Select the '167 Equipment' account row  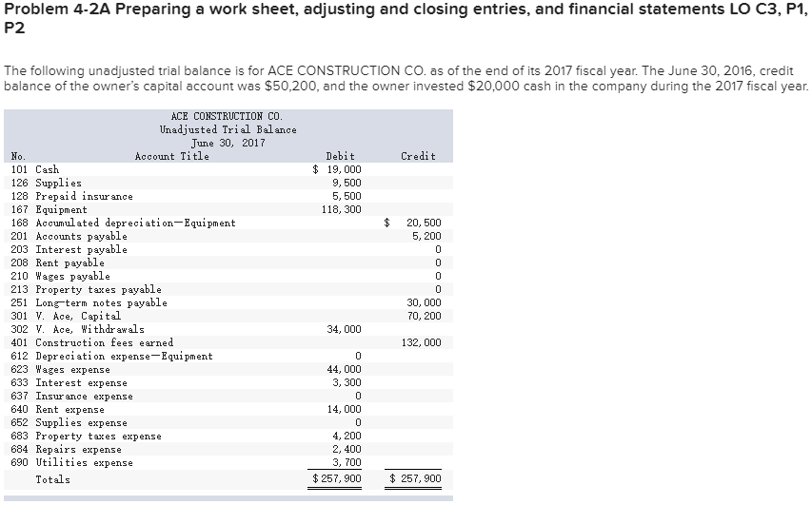[x=50, y=209]
